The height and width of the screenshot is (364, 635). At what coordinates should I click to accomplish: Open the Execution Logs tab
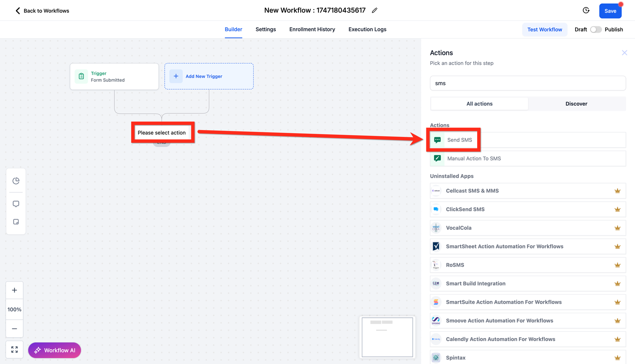point(367,29)
